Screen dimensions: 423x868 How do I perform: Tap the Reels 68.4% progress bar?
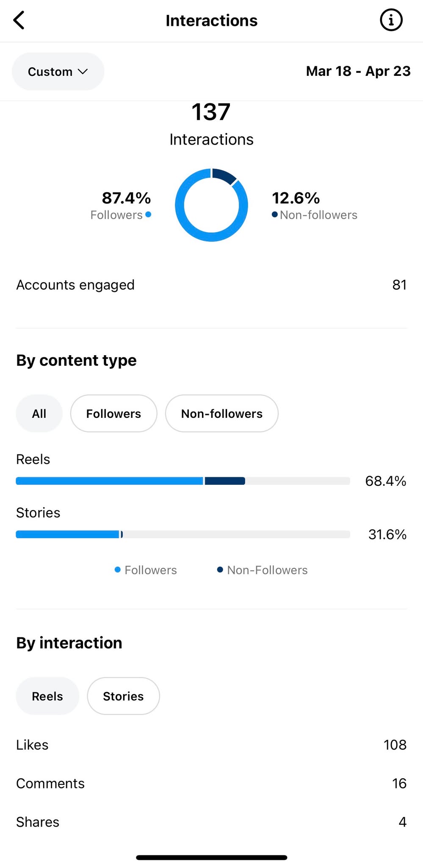point(183,481)
